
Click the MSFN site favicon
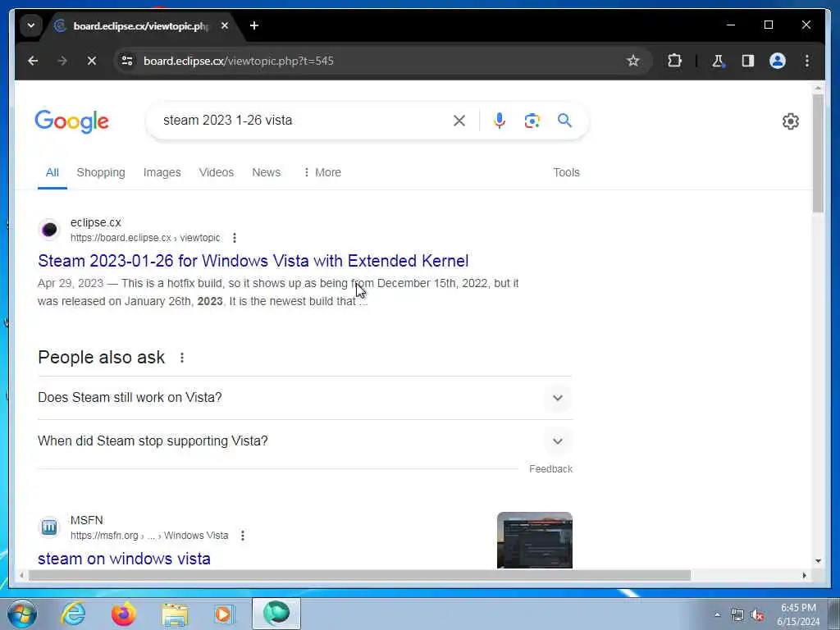point(49,527)
